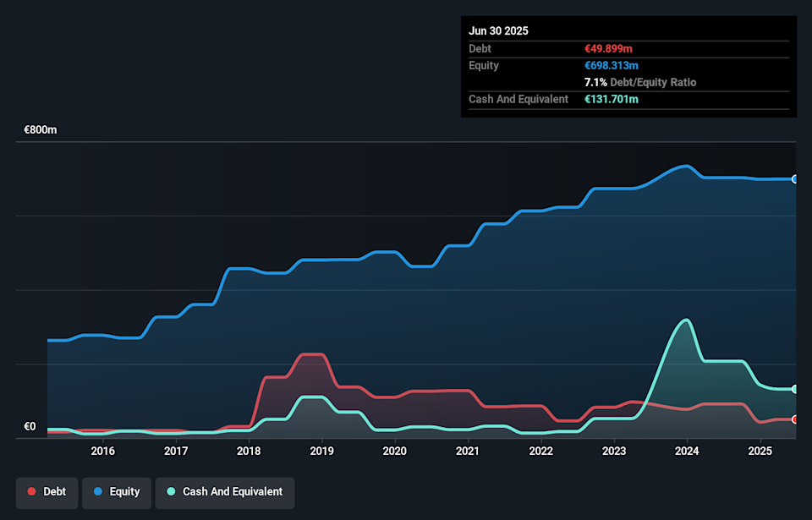Toggle the Debt series in the legend
This screenshot has width=812, height=520.
click(47, 492)
